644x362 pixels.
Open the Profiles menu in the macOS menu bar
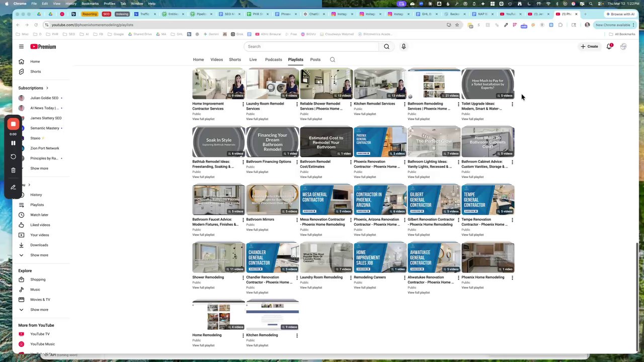coord(110,4)
